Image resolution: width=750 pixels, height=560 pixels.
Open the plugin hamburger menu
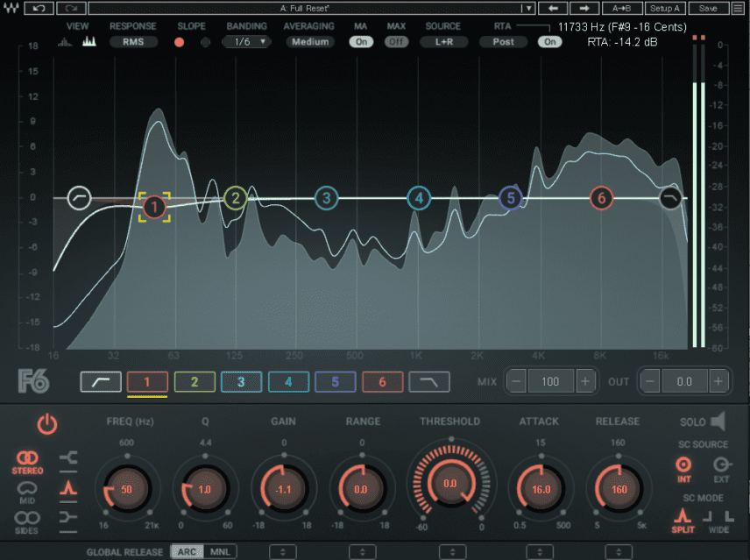click(739, 8)
